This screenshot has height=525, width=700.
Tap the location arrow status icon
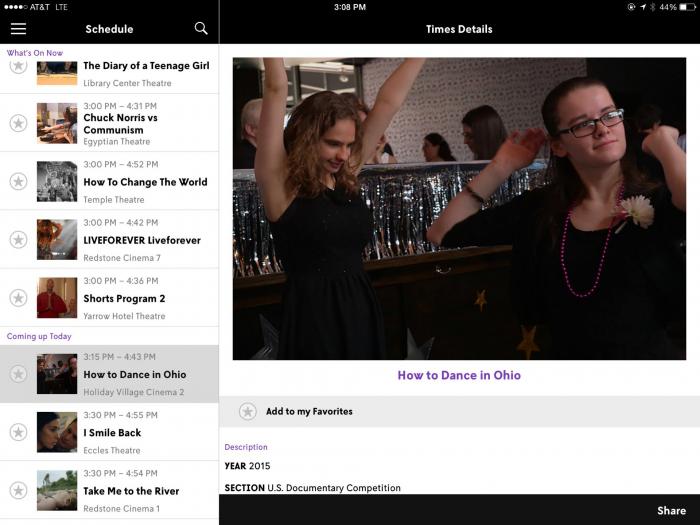click(643, 7)
